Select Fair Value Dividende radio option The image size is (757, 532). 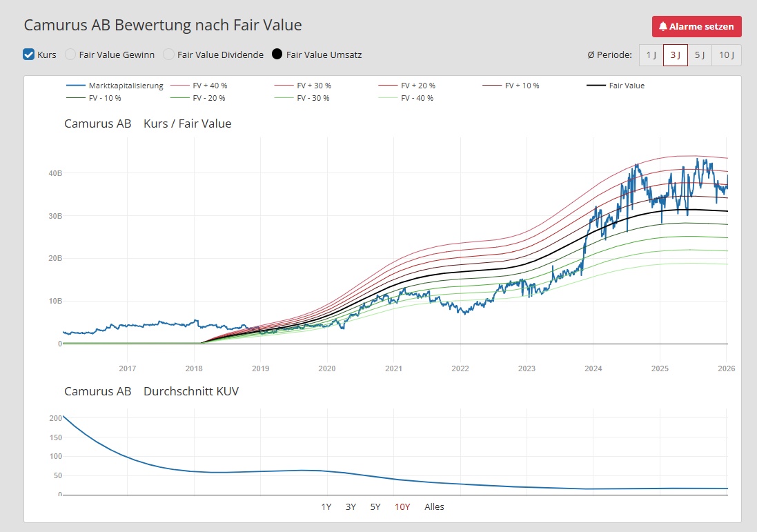[168, 55]
